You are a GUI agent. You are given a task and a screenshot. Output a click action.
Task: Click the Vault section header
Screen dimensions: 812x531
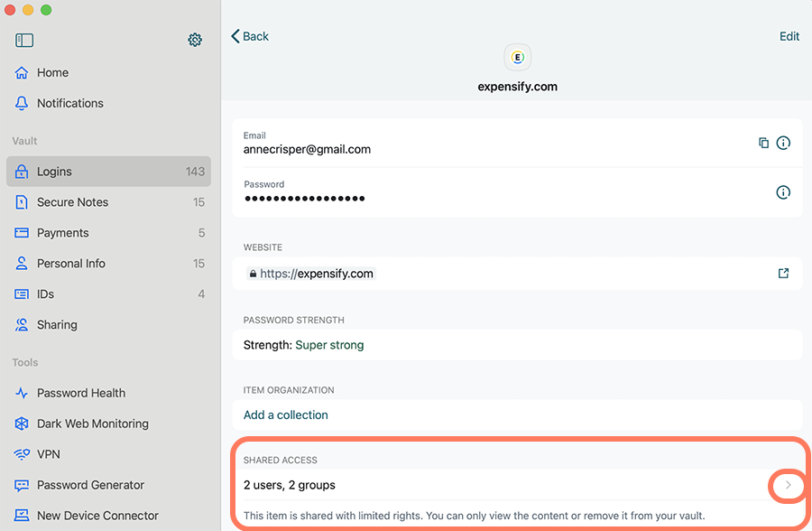(25, 141)
